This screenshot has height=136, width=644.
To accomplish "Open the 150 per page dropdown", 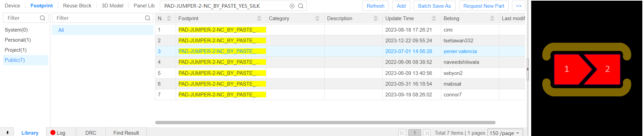I will tap(505, 133).
